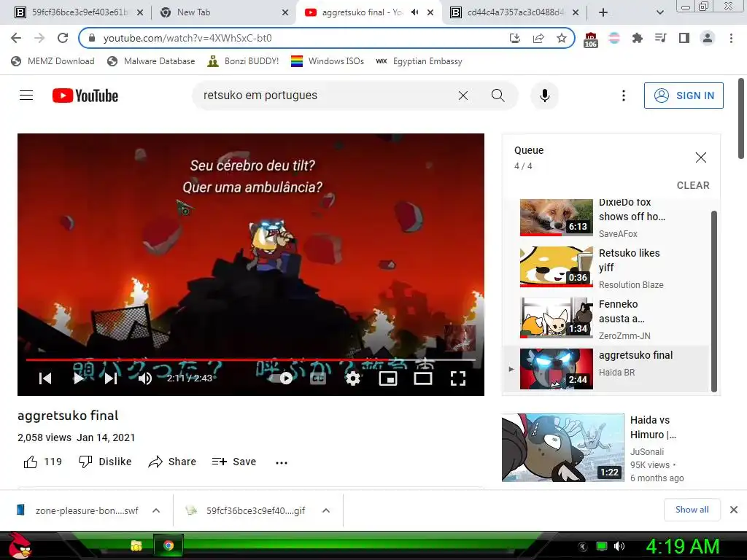Open the media control icon in Chrome toolbar
747x560 pixels.
coord(660,38)
